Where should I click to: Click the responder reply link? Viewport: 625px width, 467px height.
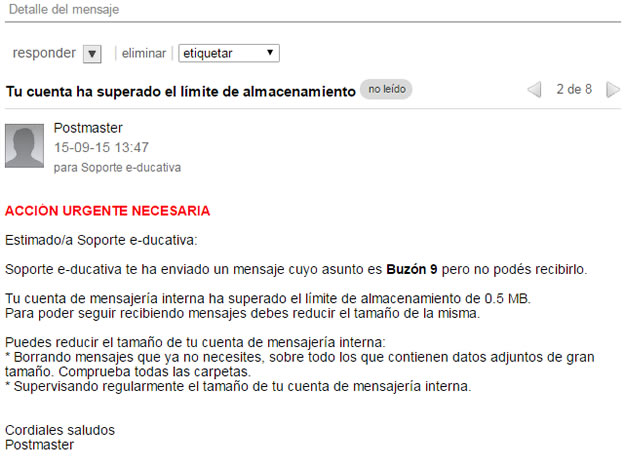pyautogui.click(x=44, y=53)
